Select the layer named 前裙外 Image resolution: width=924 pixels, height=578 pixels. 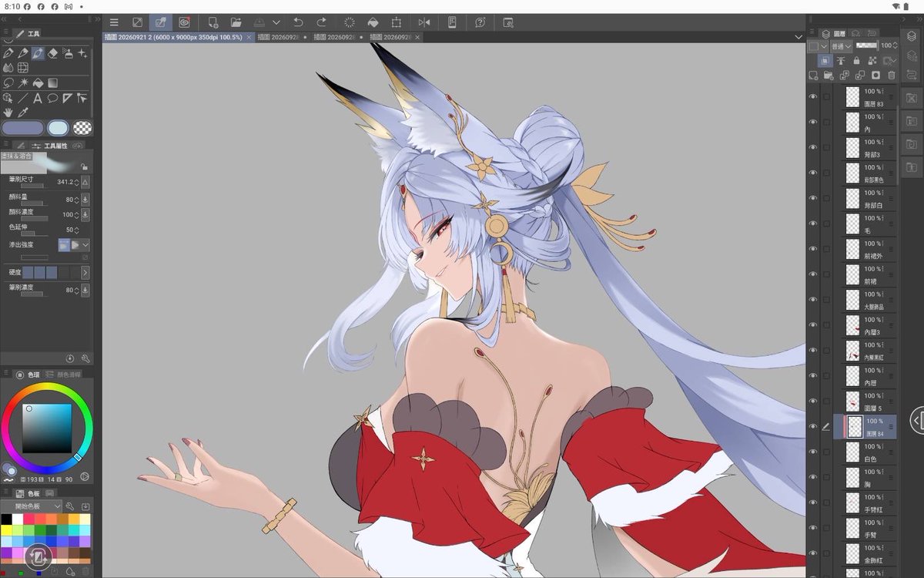[870, 249]
